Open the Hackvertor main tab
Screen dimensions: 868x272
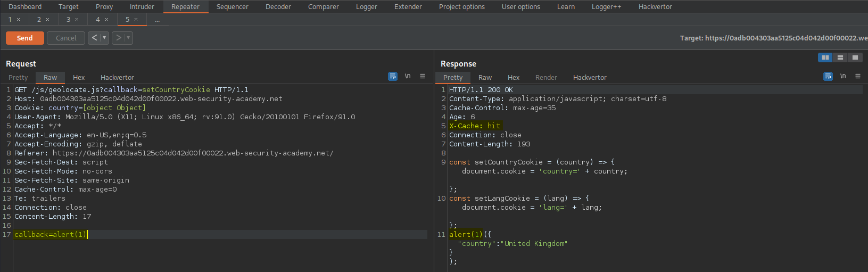point(655,6)
